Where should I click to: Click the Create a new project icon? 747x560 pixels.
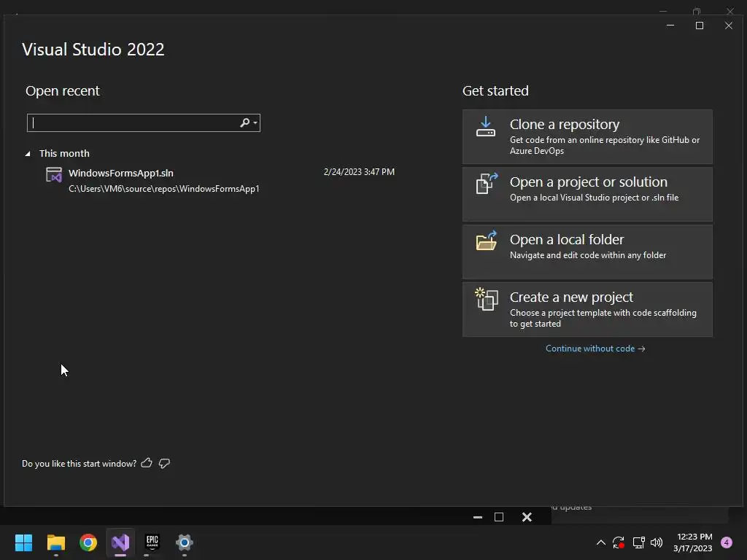(x=487, y=299)
